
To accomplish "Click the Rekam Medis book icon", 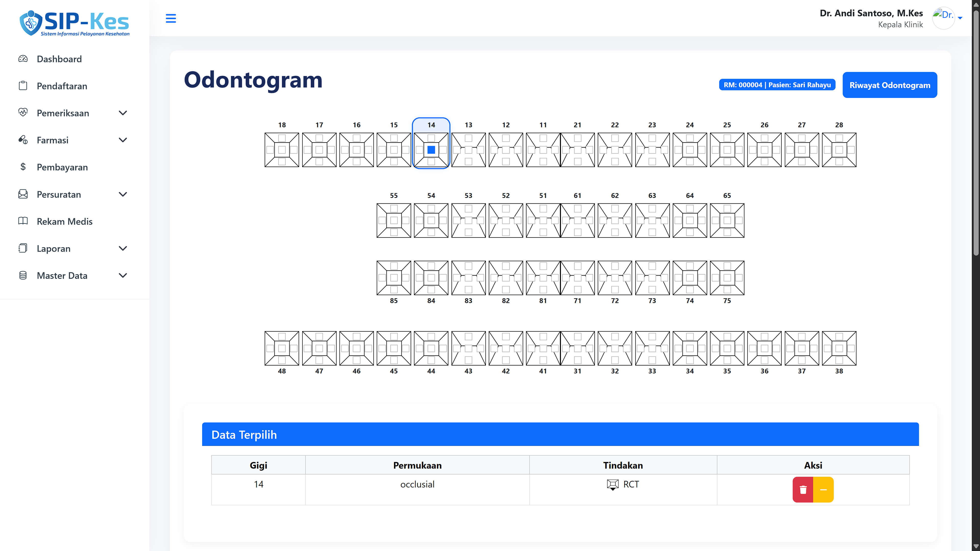I will (23, 221).
